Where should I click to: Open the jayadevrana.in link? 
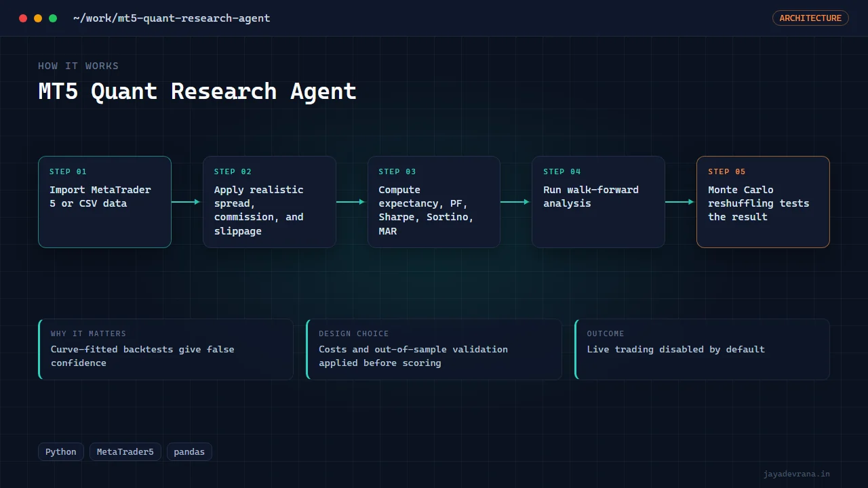pyautogui.click(x=796, y=474)
